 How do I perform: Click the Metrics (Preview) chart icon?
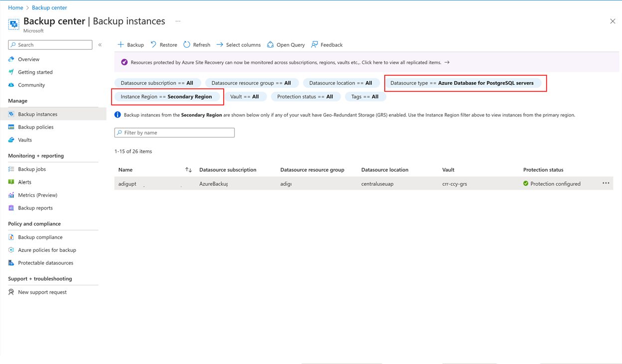tap(11, 195)
